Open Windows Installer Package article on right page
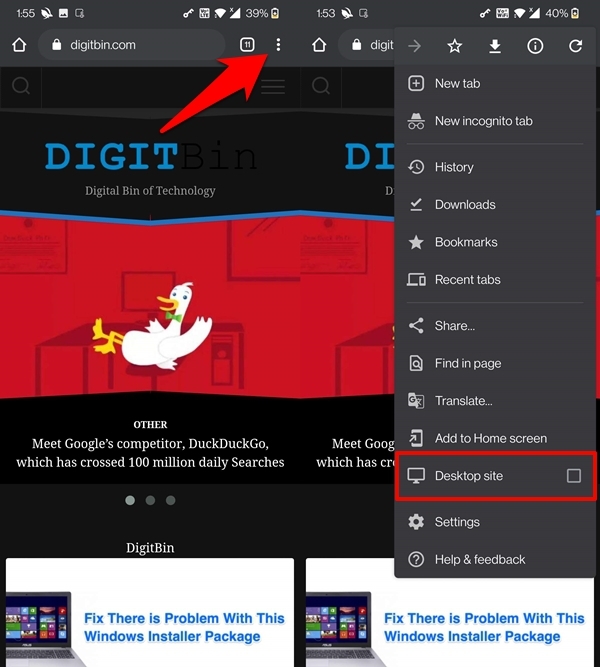Screen dimensions: 600x667 coord(484,627)
